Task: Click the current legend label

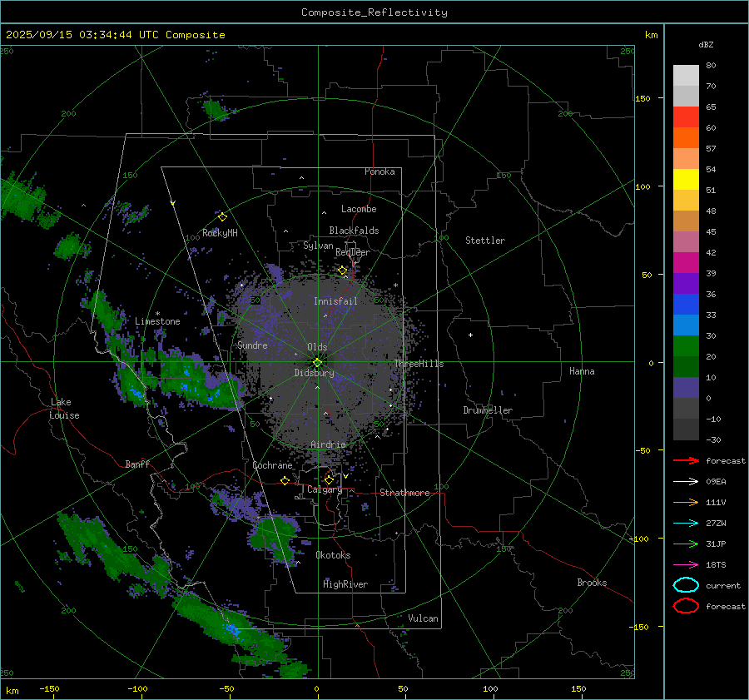Action: [x=723, y=586]
